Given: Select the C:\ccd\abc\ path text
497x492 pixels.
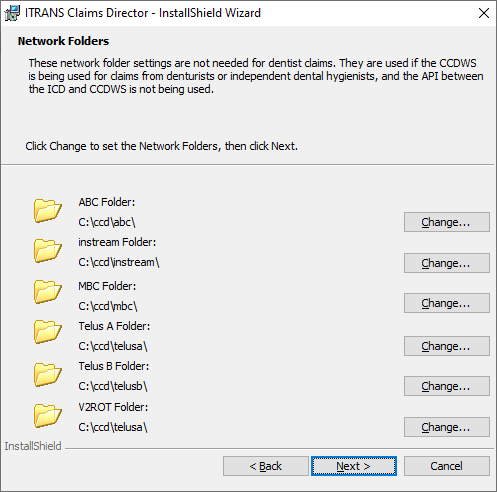Looking at the screenshot, I should tap(107, 222).
